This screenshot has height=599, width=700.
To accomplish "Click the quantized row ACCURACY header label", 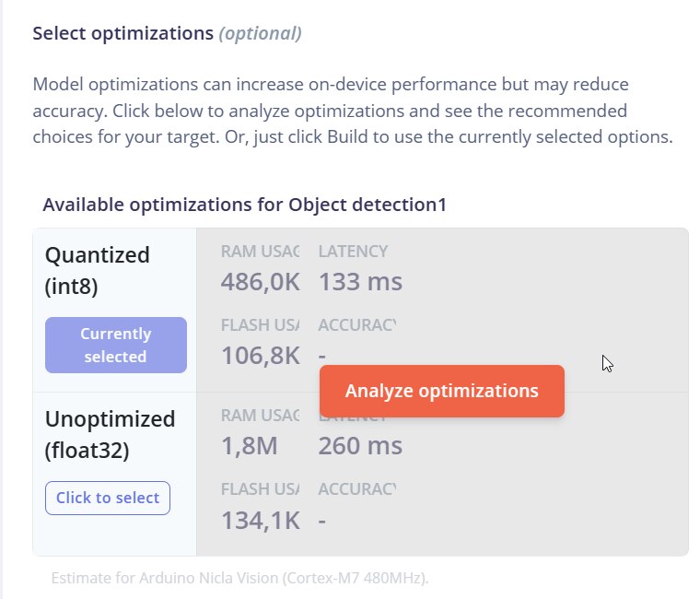I will [356, 324].
